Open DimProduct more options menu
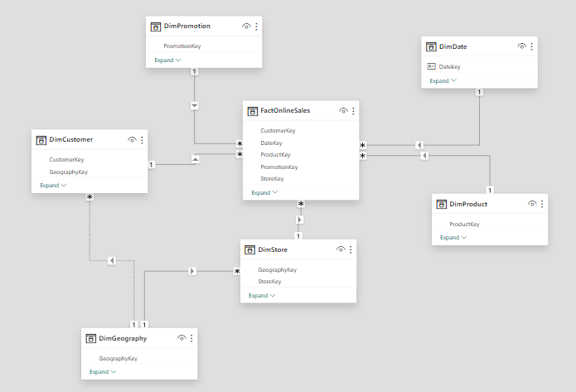 (x=542, y=204)
